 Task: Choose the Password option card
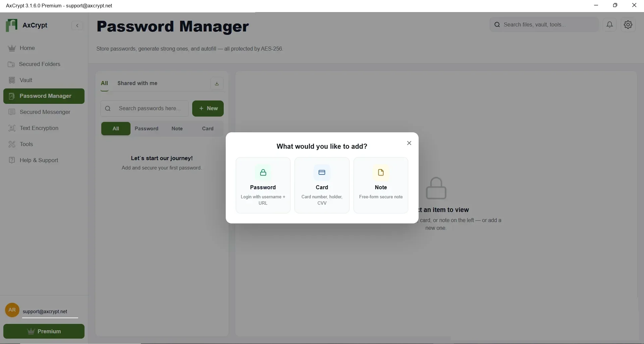point(263,185)
